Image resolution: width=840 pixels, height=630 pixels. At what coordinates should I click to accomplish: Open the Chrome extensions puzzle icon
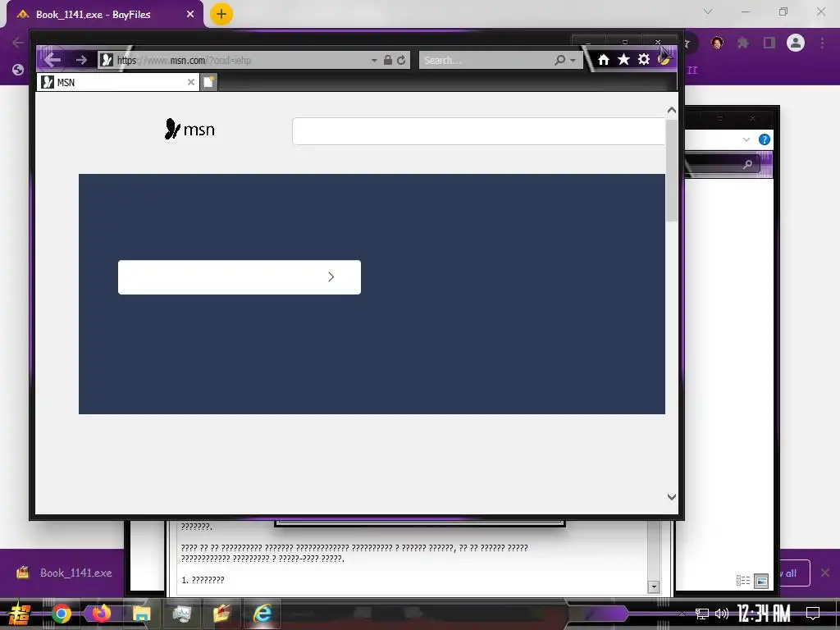(743, 43)
